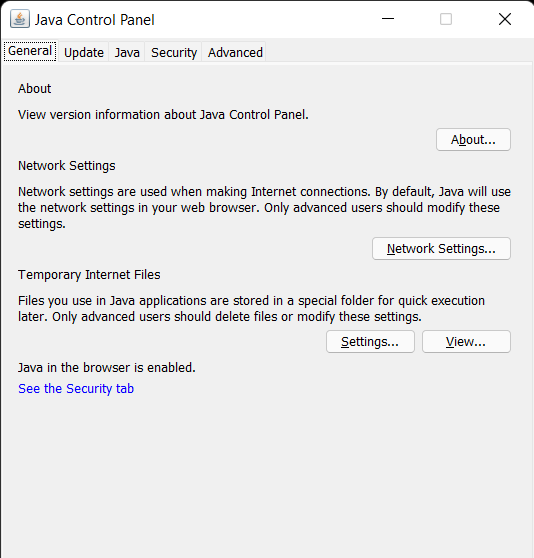This screenshot has width=534, height=558.
Task: Open the About... dialog button
Action: coord(473,140)
